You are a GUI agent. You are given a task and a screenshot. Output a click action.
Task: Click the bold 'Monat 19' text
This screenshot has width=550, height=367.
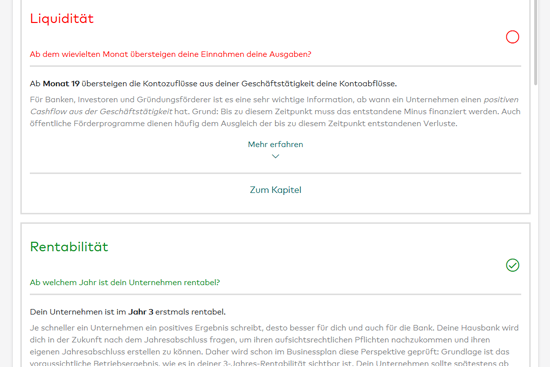click(61, 84)
